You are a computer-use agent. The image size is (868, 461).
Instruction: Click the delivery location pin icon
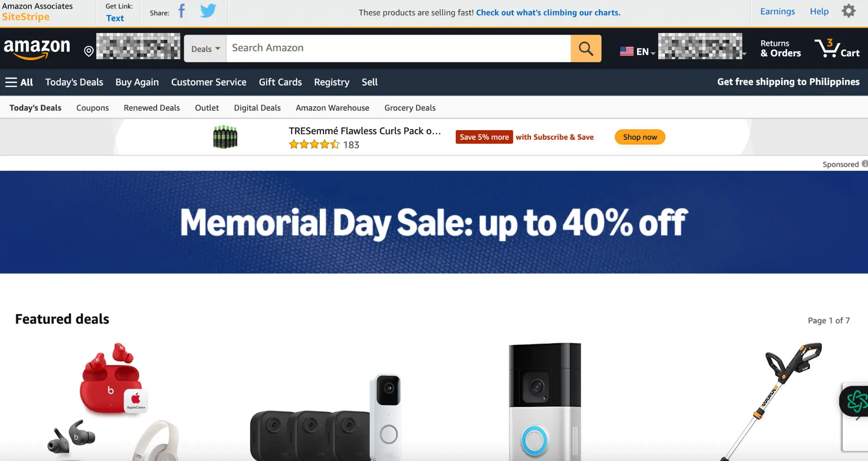click(89, 52)
